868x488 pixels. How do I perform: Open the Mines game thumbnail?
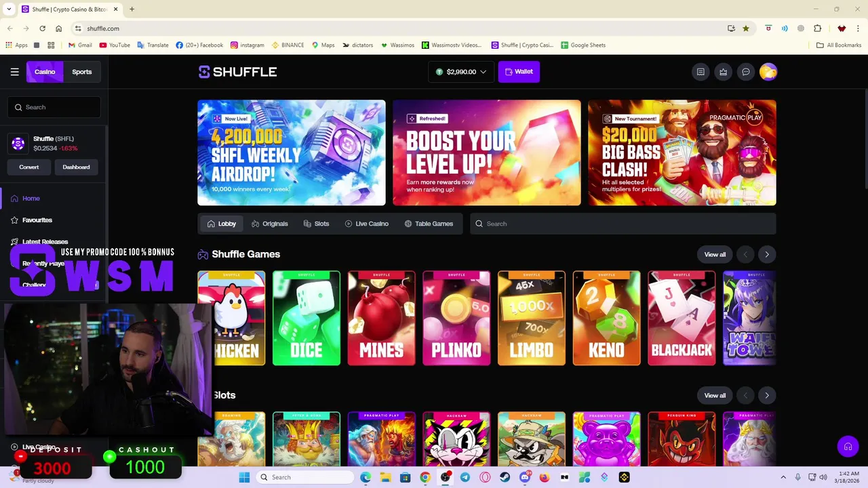(x=381, y=318)
